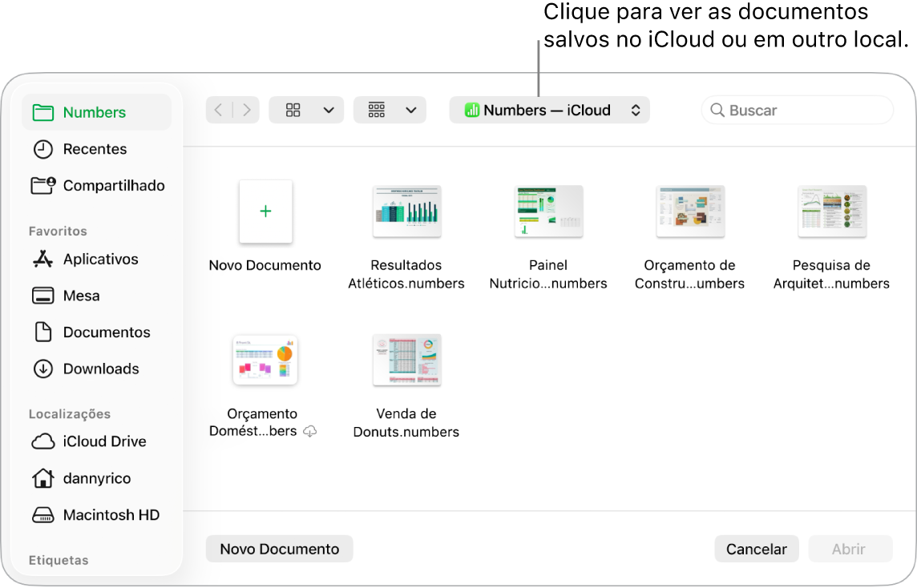Click the back navigation arrow
The height and width of the screenshot is (588, 917).
[x=218, y=110]
